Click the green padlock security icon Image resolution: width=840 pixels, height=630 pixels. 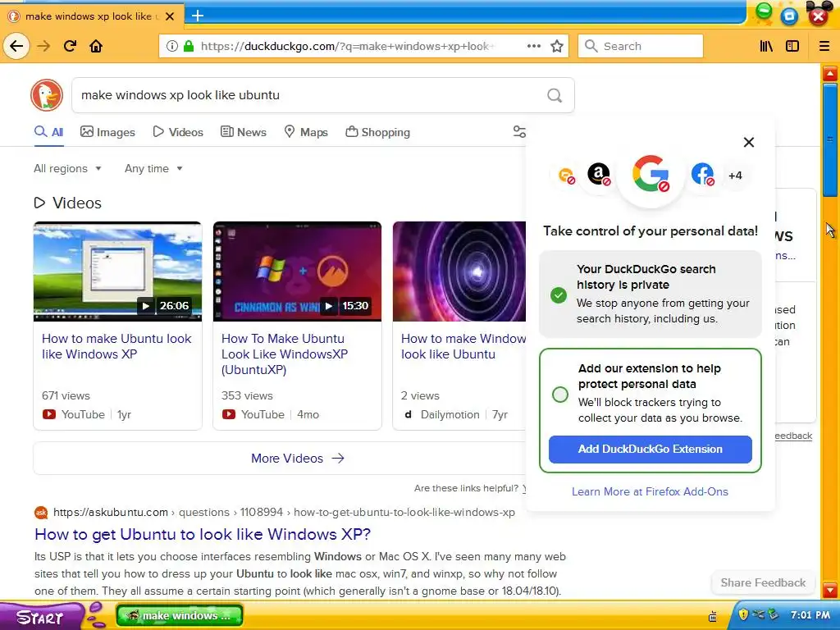click(189, 46)
